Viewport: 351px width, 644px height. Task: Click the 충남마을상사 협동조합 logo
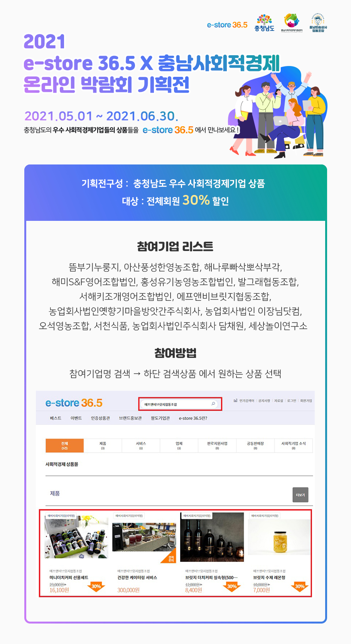(x=318, y=23)
